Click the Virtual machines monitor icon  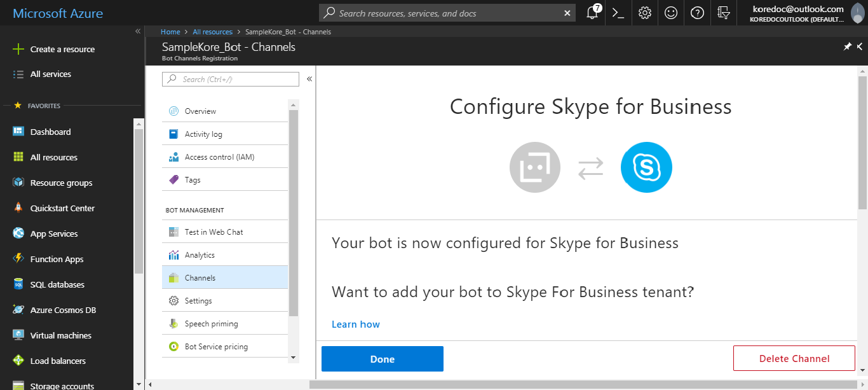(18, 335)
